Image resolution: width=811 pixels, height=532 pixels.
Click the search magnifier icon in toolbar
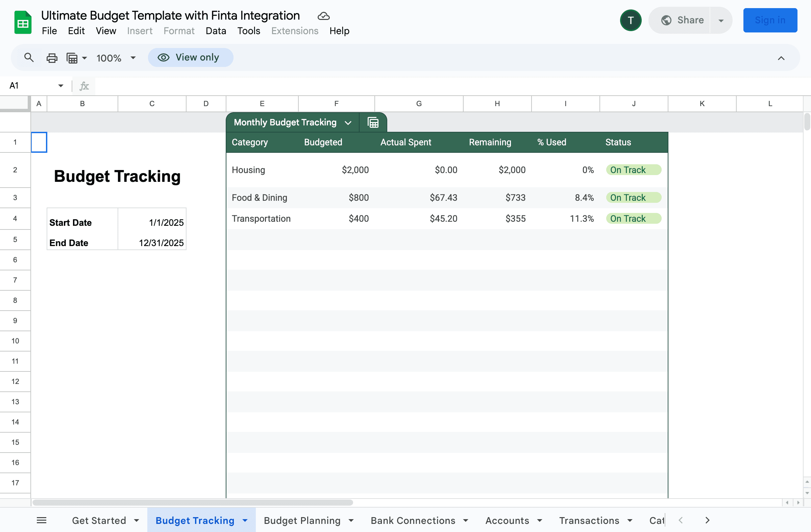click(x=29, y=57)
